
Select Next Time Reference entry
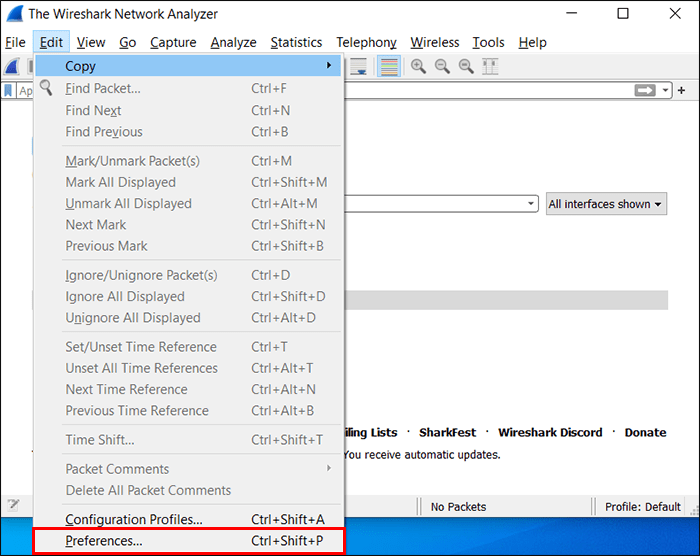[x=189, y=389]
